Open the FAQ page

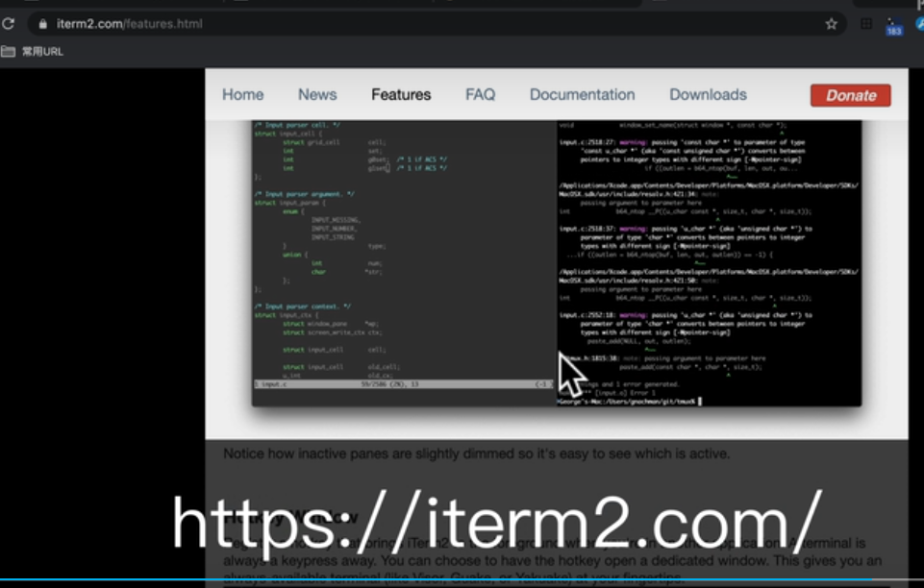[480, 95]
